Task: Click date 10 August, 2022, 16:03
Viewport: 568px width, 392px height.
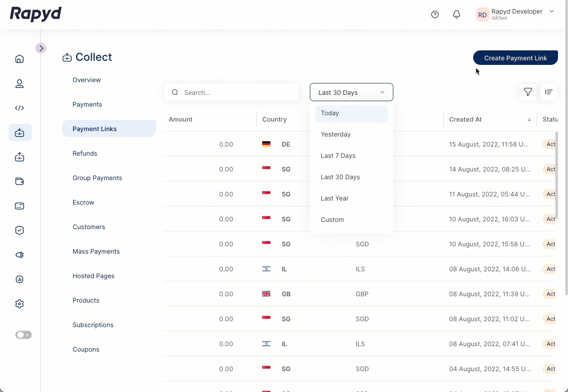Action: click(489, 219)
